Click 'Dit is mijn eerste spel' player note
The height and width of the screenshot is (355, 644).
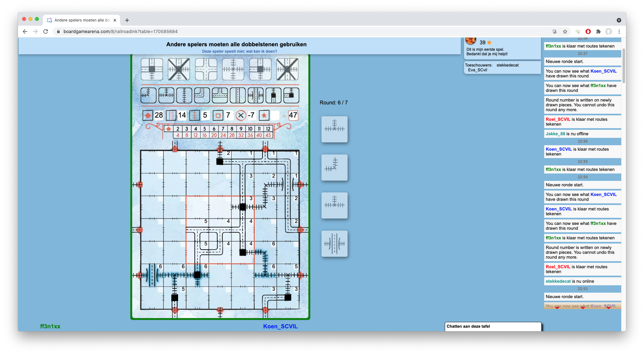click(485, 50)
